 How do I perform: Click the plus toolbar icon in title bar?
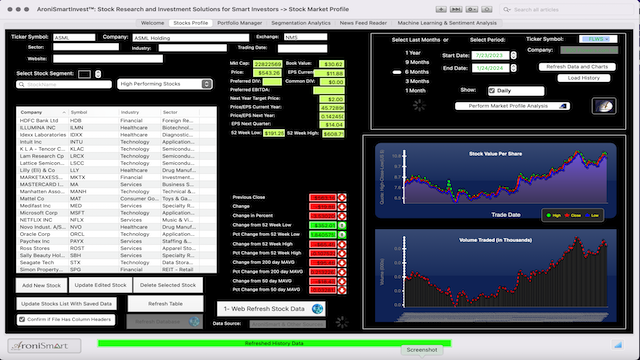441,9
